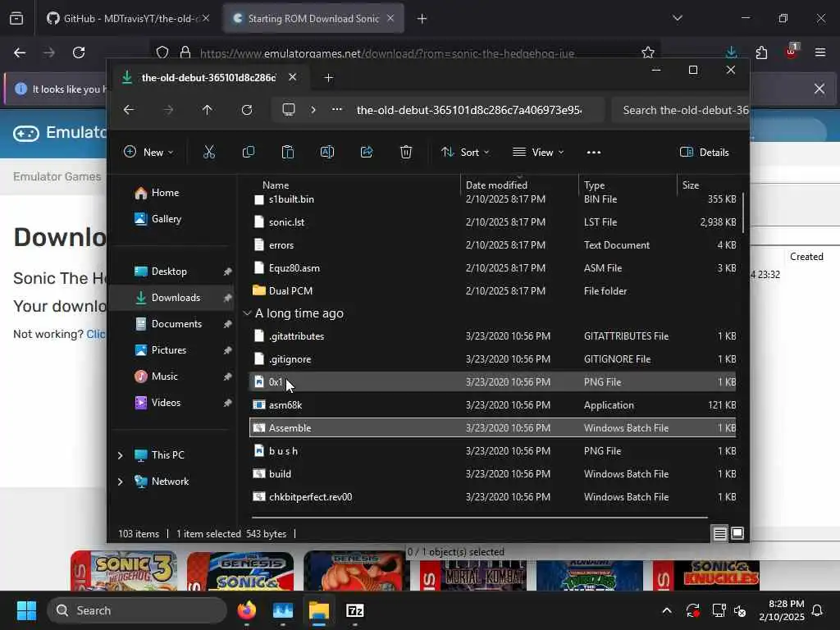This screenshot has height=630, width=840.
Task: Switch to details list view icon
Action: coord(720,533)
